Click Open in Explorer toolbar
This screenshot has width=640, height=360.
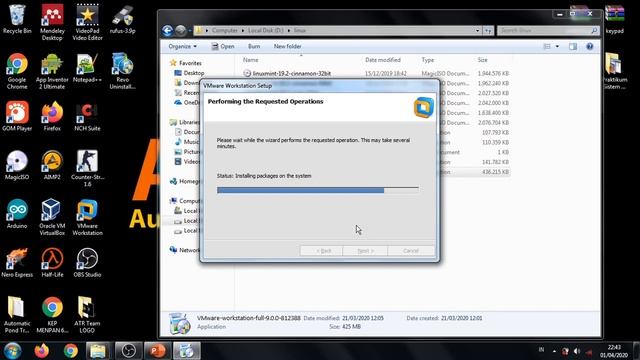[x=223, y=47]
